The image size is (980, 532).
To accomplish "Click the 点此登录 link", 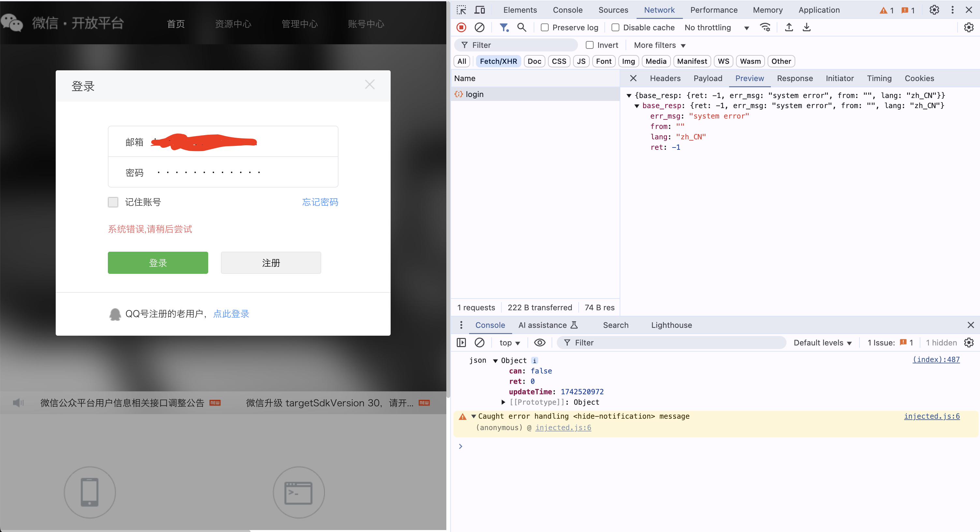I will (231, 314).
